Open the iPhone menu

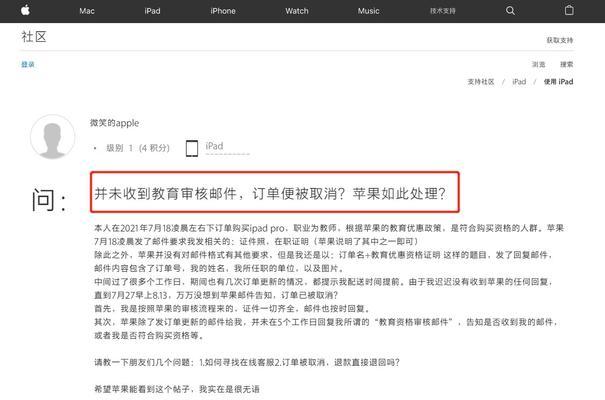coord(223,11)
